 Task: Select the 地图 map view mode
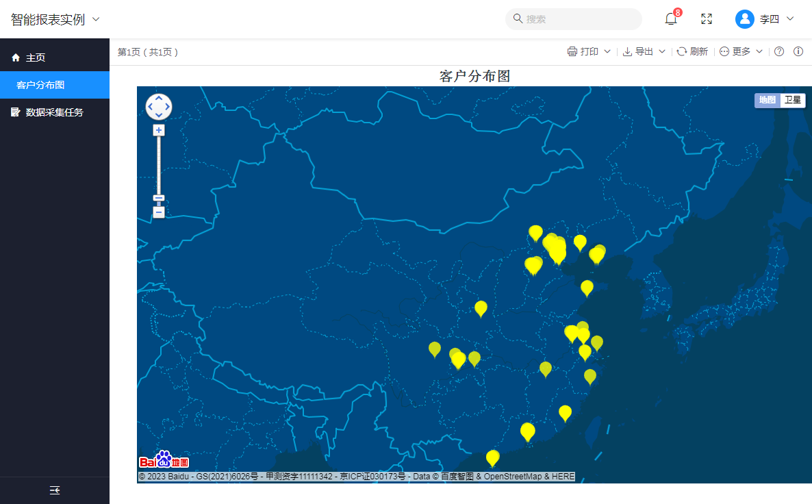(x=767, y=100)
